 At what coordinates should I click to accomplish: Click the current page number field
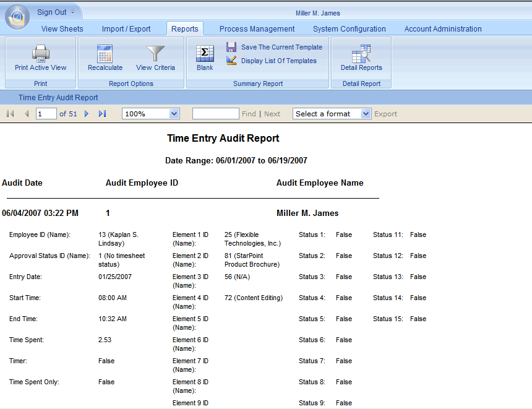[46, 114]
